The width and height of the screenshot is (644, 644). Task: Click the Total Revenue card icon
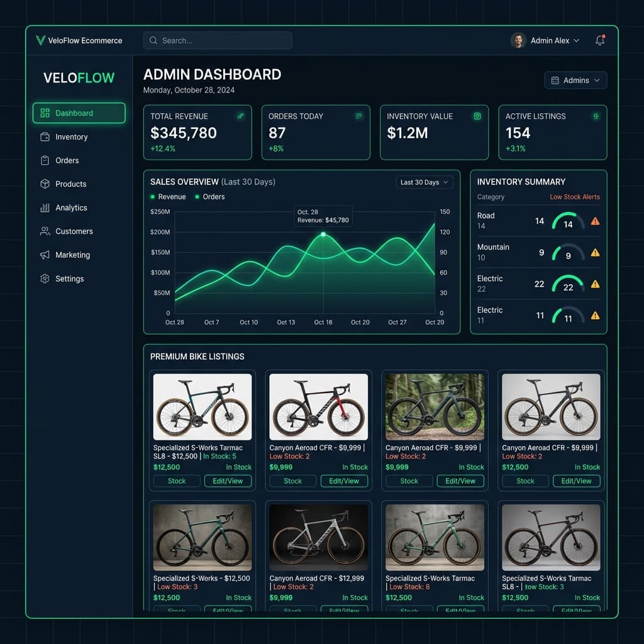[x=241, y=116]
